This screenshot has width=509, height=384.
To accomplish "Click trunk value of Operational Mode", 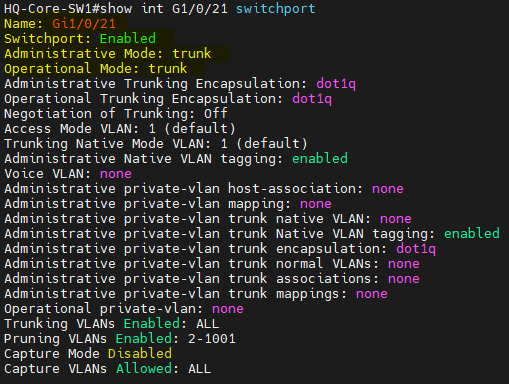I will (168, 69).
